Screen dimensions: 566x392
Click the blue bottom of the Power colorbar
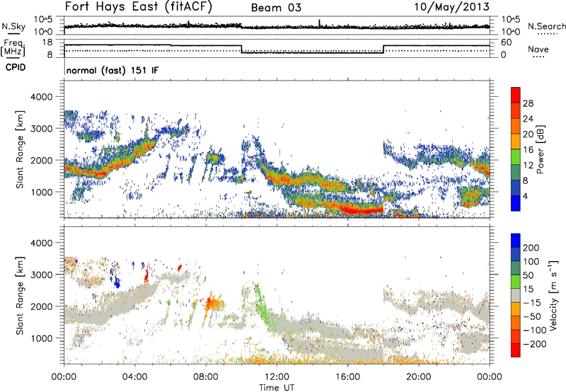516,203
